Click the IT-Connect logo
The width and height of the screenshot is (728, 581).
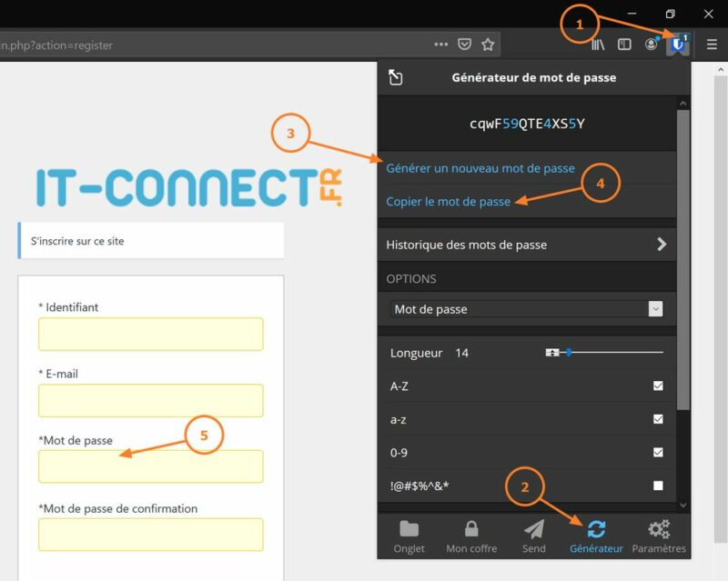click(x=189, y=187)
